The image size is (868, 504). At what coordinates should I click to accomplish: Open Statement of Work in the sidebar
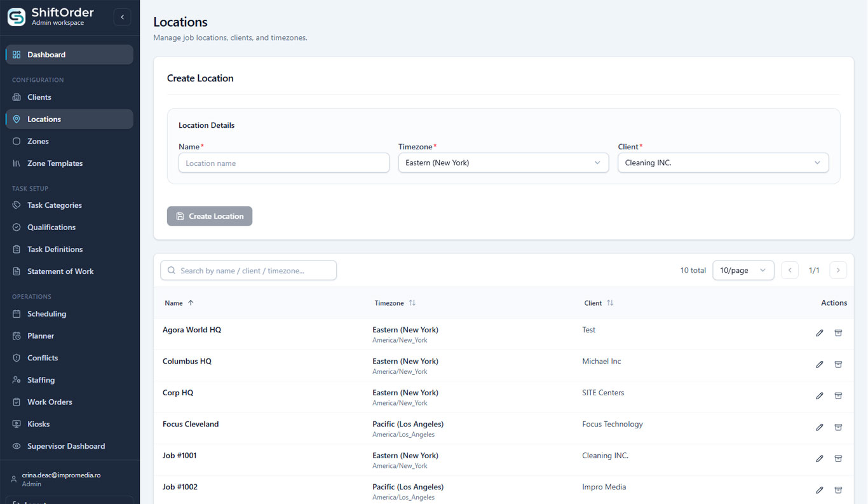pos(69,271)
